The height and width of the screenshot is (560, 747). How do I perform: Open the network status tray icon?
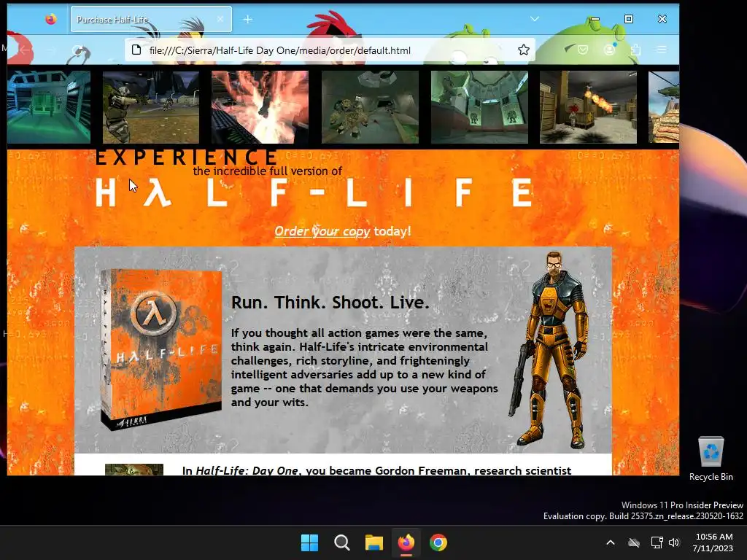[x=657, y=542]
